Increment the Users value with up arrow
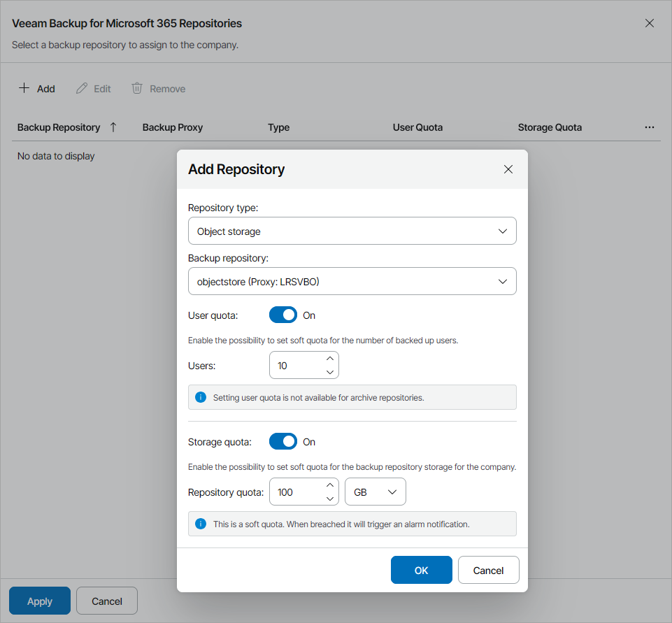The height and width of the screenshot is (623, 672). 329,358
